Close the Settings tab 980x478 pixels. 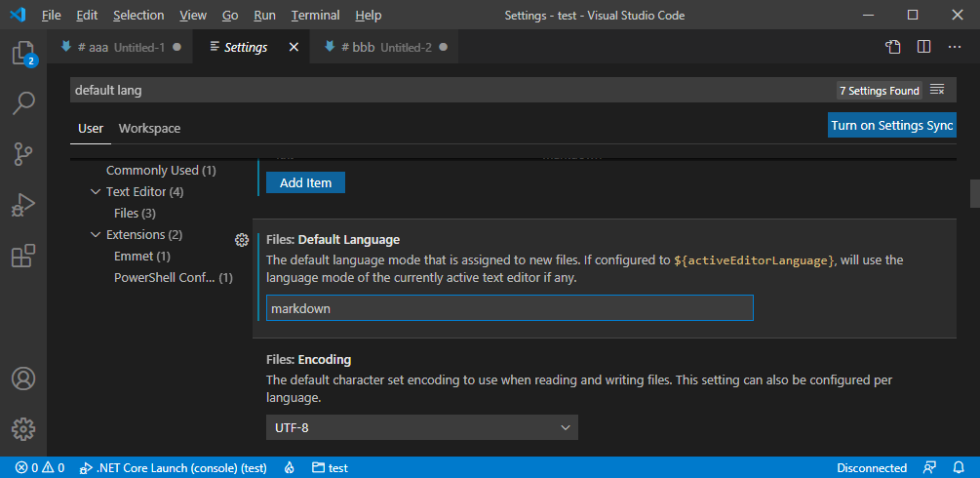(294, 47)
